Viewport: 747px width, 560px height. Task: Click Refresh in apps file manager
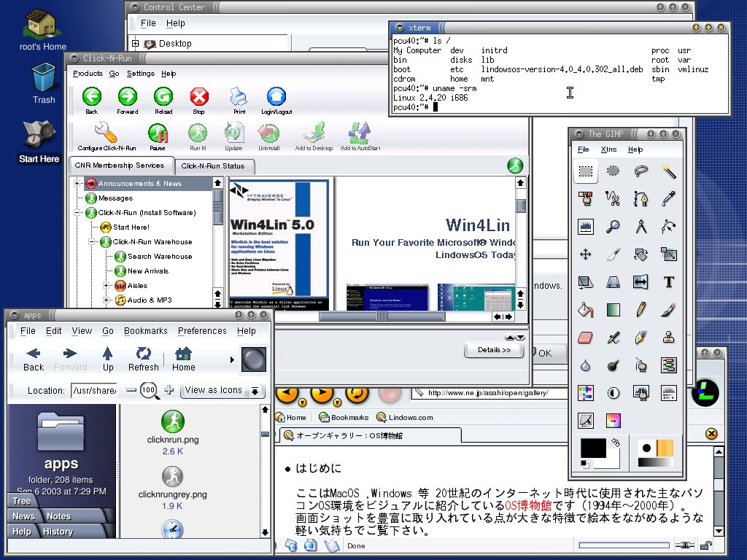pyautogui.click(x=144, y=359)
